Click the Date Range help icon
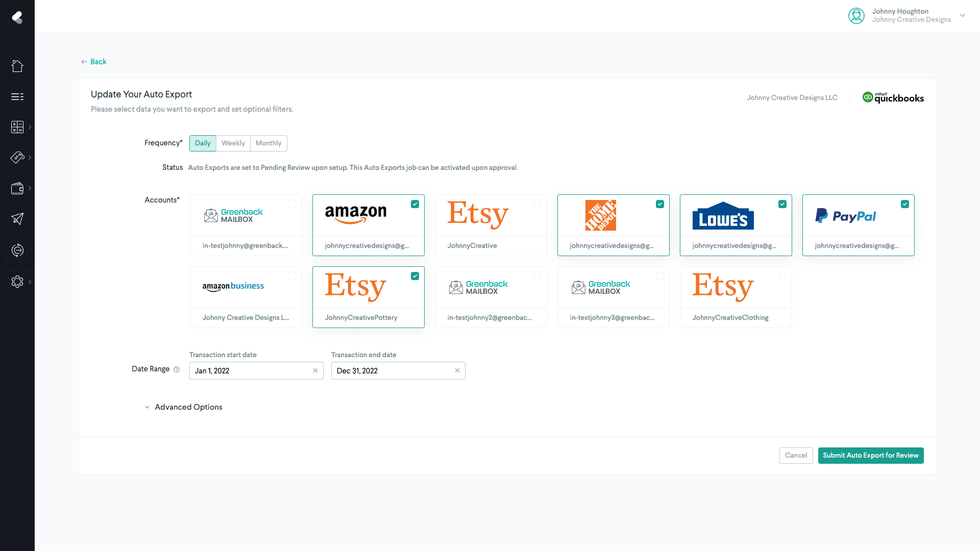 (x=177, y=369)
